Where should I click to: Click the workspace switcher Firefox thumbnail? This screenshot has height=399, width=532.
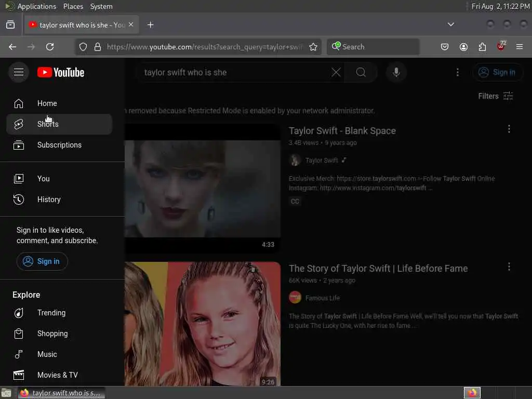[472, 393]
